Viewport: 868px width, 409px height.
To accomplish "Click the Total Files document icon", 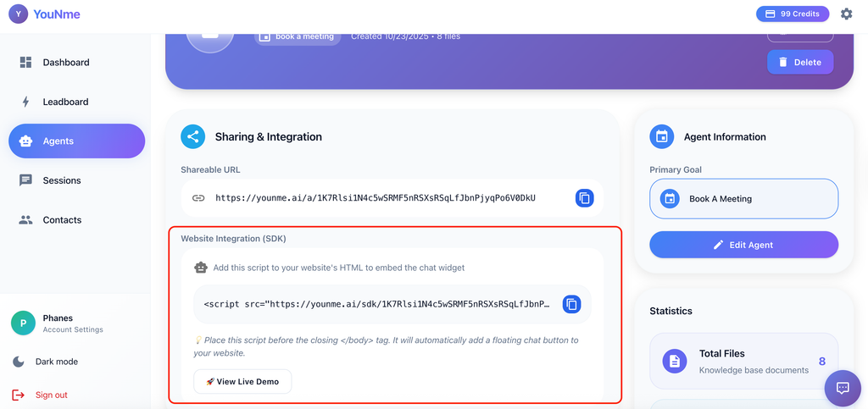I will (x=674, y=362).
